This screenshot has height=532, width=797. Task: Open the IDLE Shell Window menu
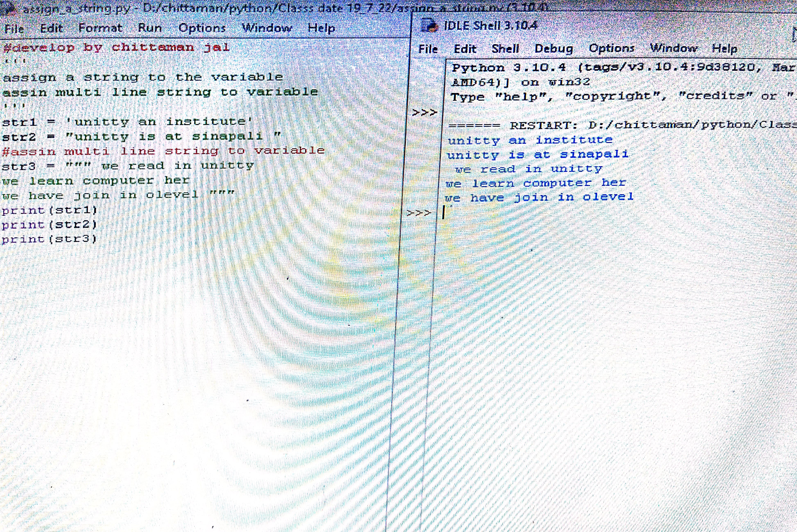tap(674, 48)
